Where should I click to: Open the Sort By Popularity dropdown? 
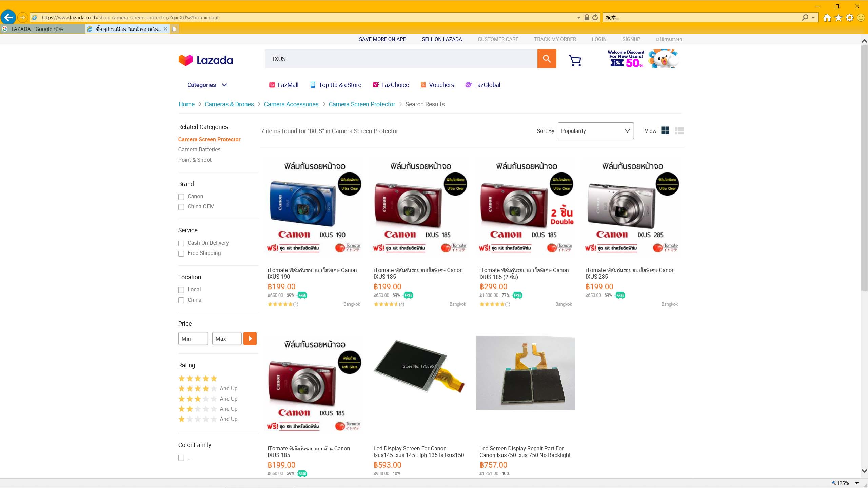[x=595, y=131]
